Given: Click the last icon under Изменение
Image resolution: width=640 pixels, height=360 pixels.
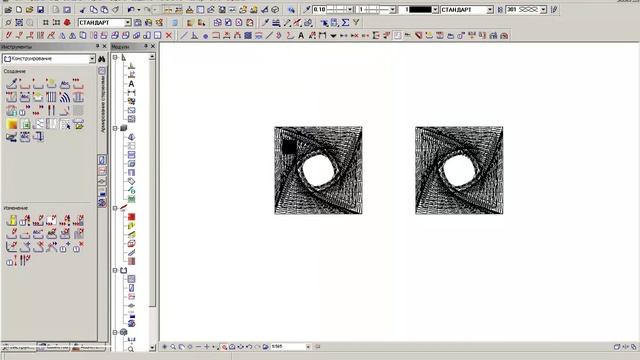Looking at the screenshot, I should point(24,260).
